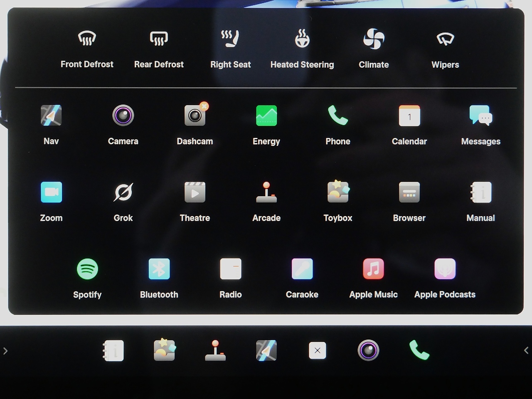Close app launcher with X button in dock
The width and height of the screenshot is (532, 399).
coord(317,350)
